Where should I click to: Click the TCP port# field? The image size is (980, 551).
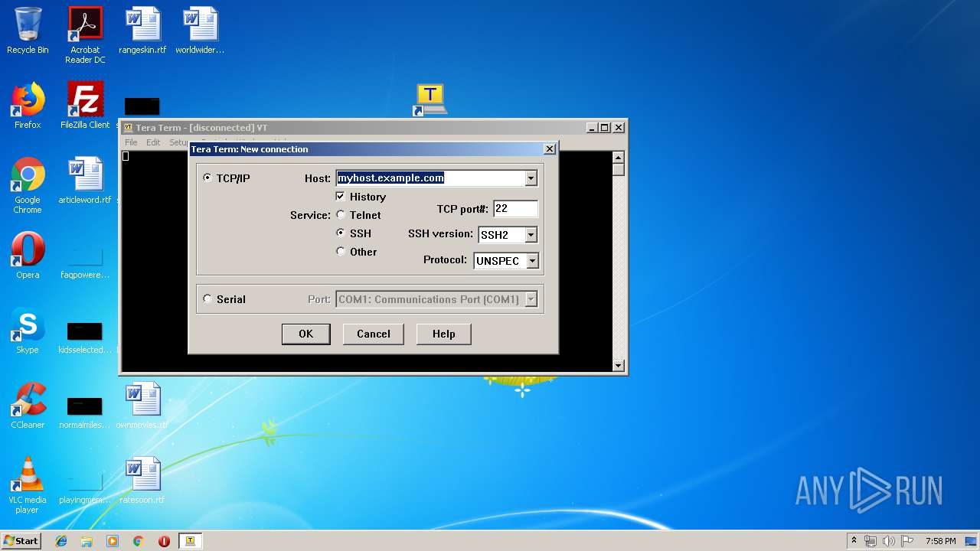pyautogui.click(x=515, y=208)
